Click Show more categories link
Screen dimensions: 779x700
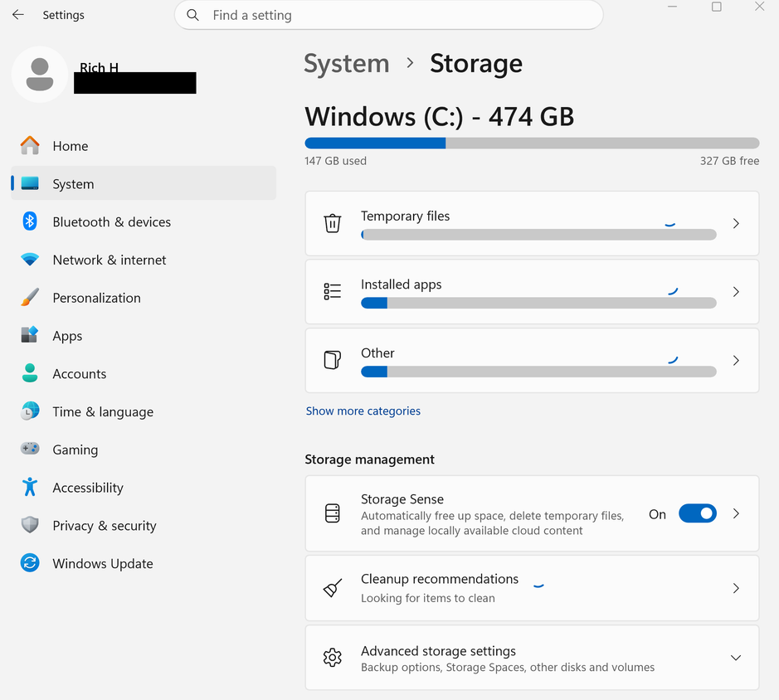(x=363, y=411)
